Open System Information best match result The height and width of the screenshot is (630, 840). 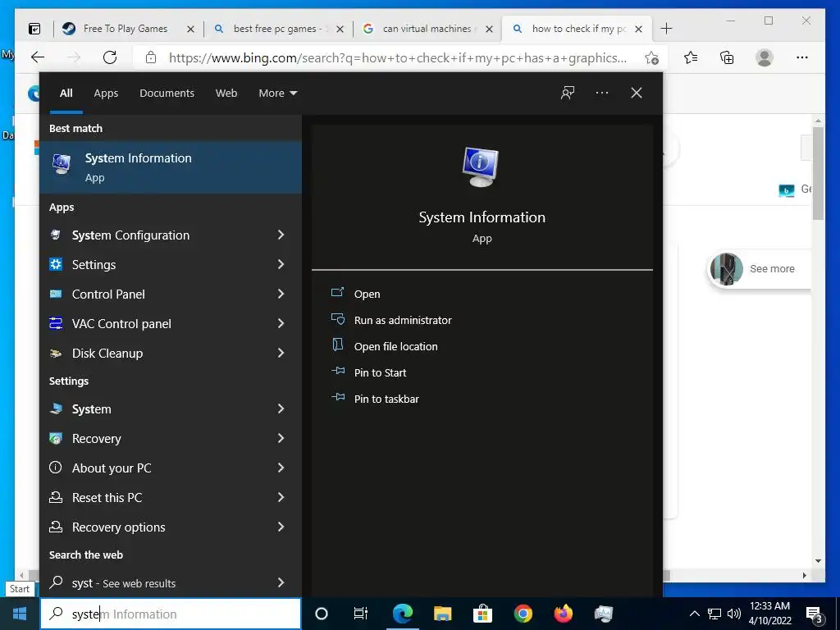171,167
